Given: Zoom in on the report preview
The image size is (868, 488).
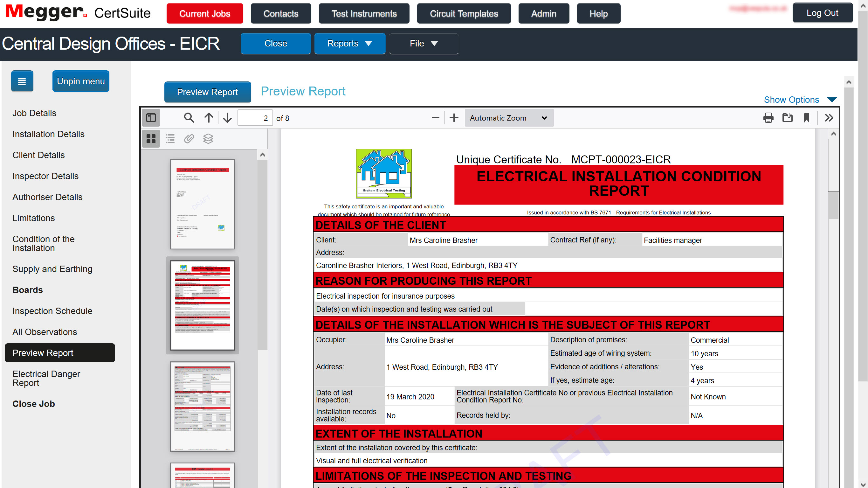Looking at the screenshot, I should pyautogui.click(x=453, y=118).
